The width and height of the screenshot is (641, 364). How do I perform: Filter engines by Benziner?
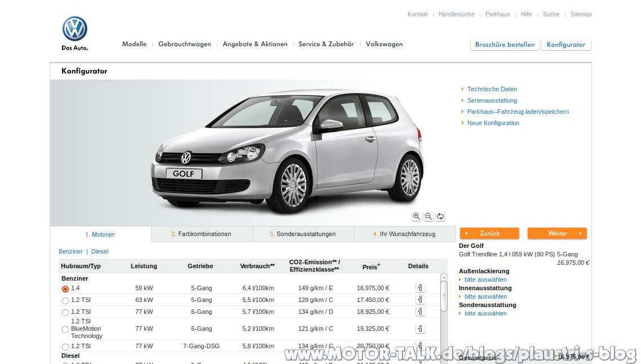70,251
